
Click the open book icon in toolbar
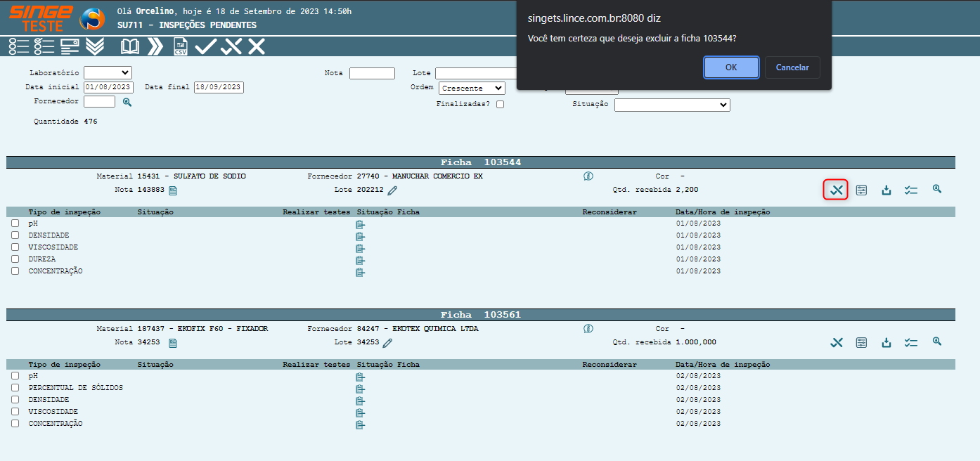130,47
